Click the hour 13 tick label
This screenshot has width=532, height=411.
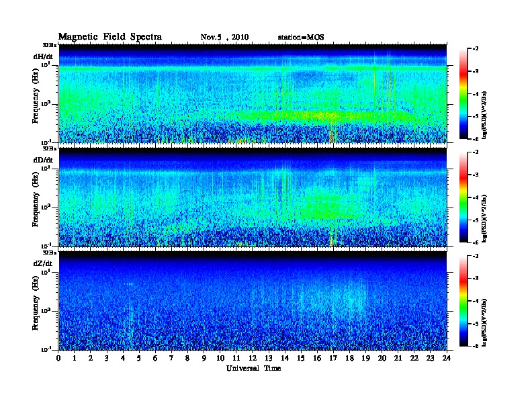tap(269, 358)
